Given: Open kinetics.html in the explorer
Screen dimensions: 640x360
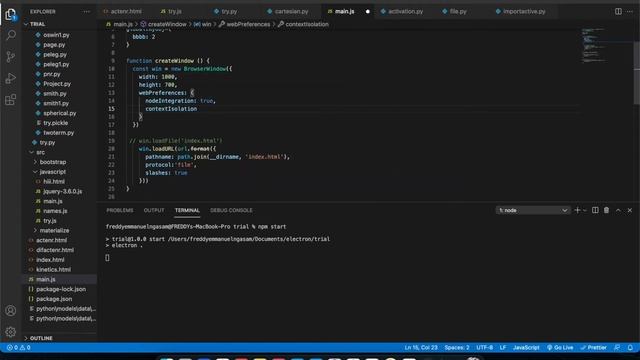Looking at the screenshot, I should click(53, 270).
